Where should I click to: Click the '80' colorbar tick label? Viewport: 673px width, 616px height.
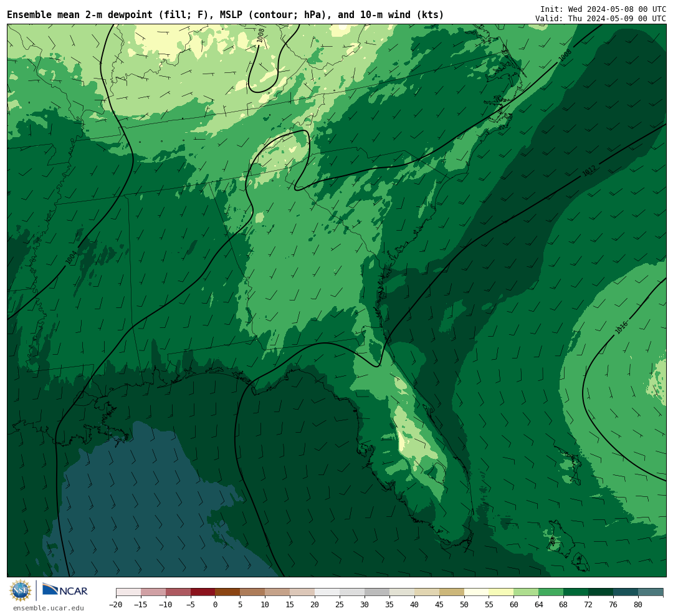[x=638, y=604]
